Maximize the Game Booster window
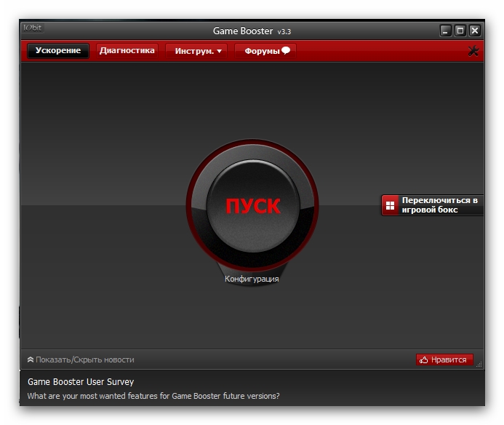 [460, 31]
